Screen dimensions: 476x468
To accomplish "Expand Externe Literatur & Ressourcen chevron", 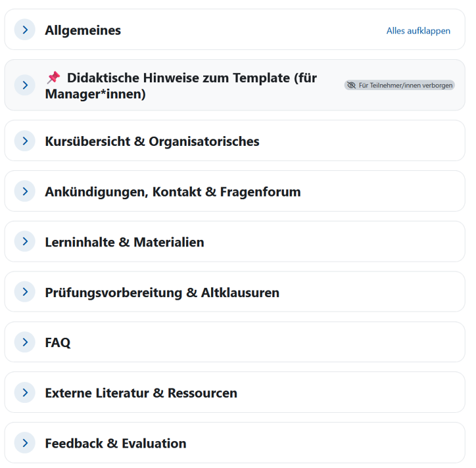I will [24, 393].
